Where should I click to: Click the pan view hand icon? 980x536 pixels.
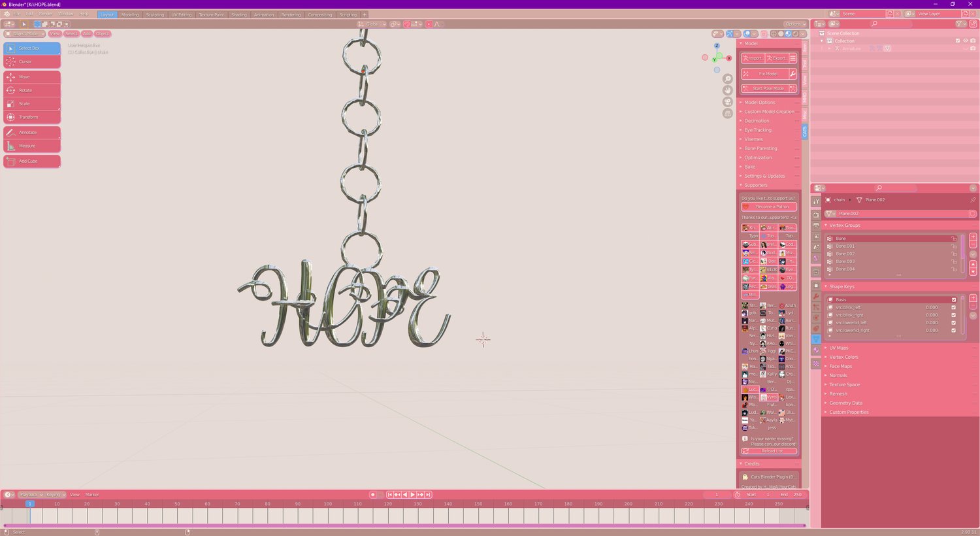[728, 90]
